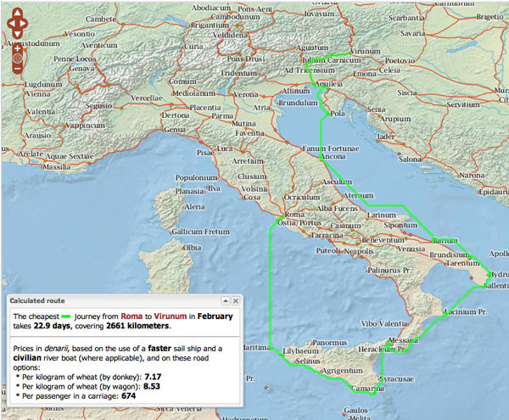The image size is (509, 420).
Task: Click the Placentia city label
Action: coord(205,108)
